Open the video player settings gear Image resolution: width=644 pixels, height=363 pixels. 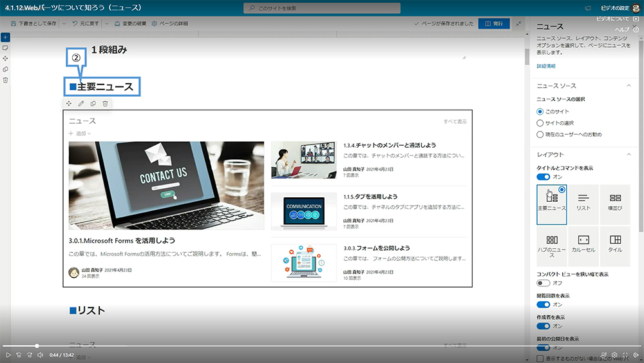(x=614, y=355)
